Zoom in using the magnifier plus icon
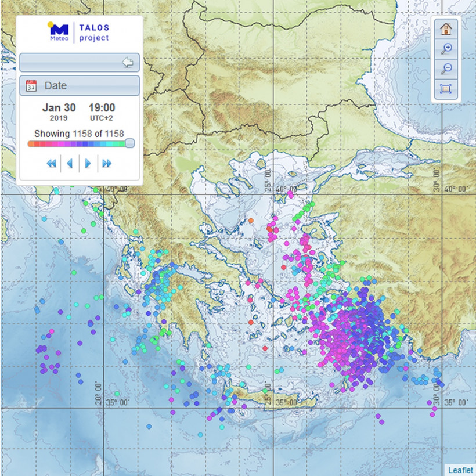The width and height of the screenshot is (476, 476). coord(445,49)
